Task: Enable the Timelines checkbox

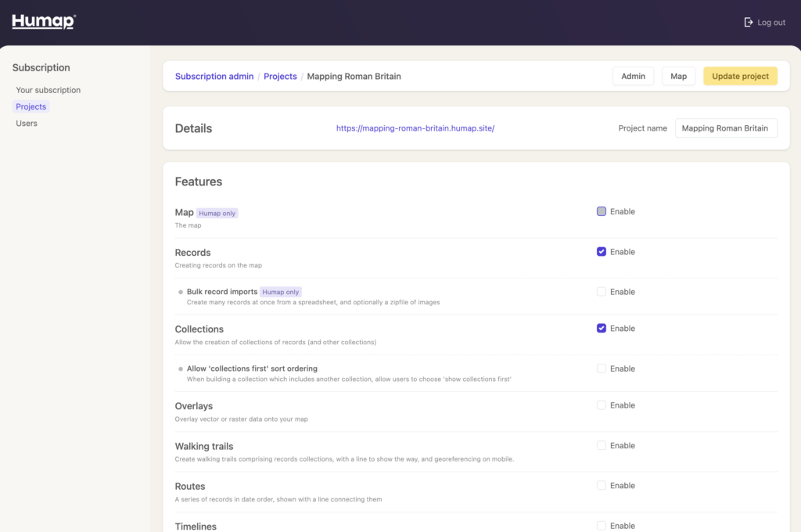Action: pyautogui.click(x=602, y=526)
